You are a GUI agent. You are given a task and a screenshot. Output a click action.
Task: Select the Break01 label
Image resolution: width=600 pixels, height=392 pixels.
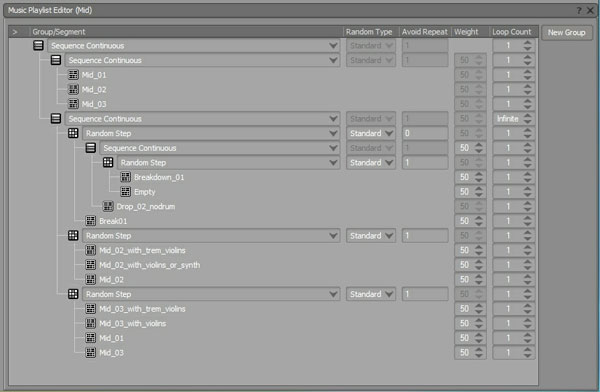tap(113, 221)
